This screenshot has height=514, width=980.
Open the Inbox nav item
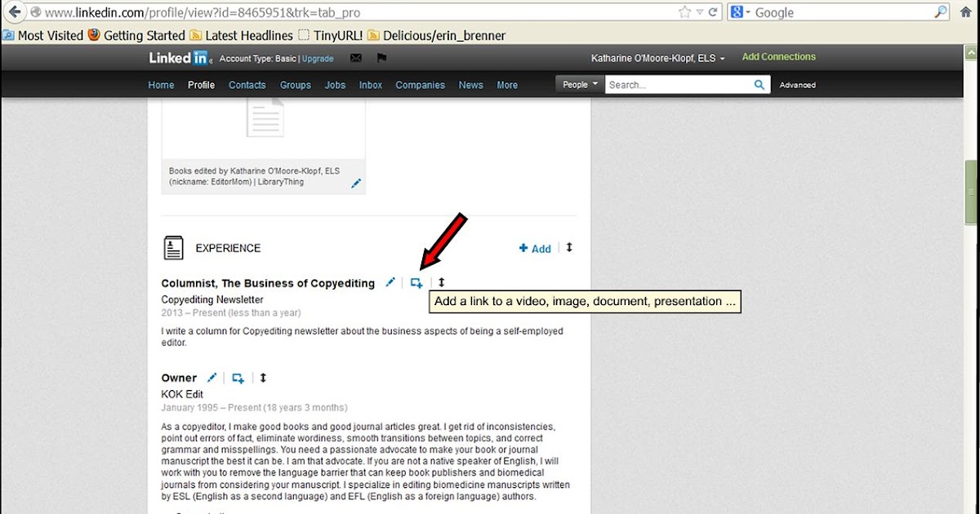[x=371, y=85]
